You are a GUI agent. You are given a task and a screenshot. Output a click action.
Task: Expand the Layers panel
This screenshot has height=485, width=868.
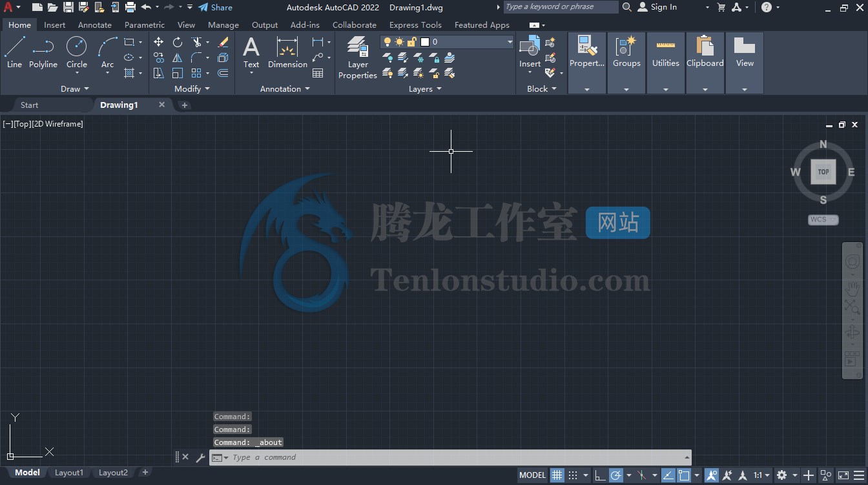pos(425,88)
